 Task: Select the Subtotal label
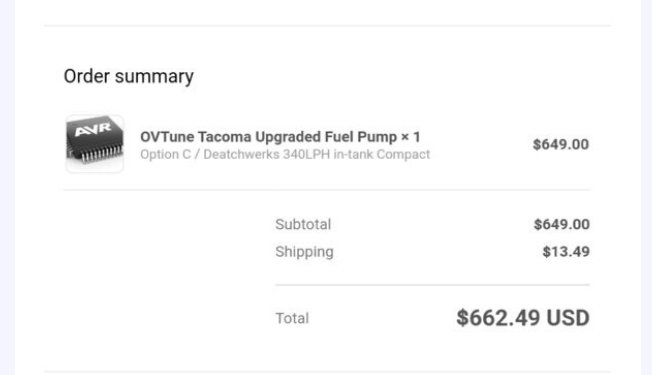tap(303, 224)
